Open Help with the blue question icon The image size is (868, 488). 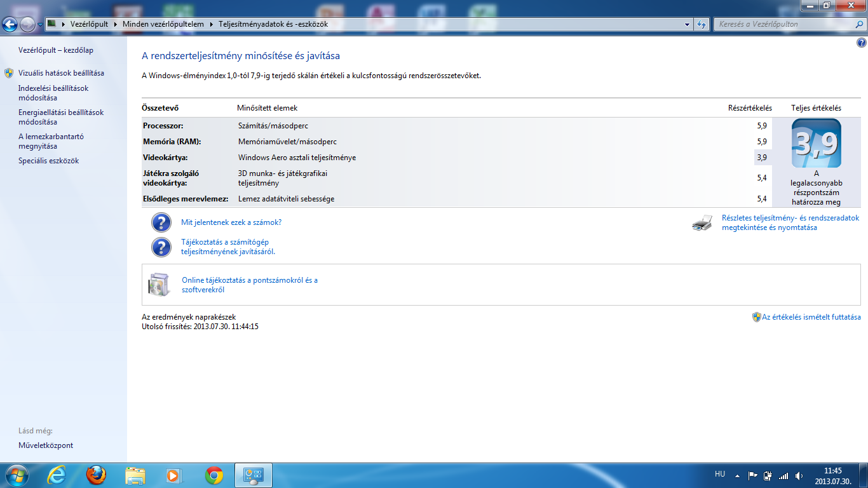click(x=861, y=43)
